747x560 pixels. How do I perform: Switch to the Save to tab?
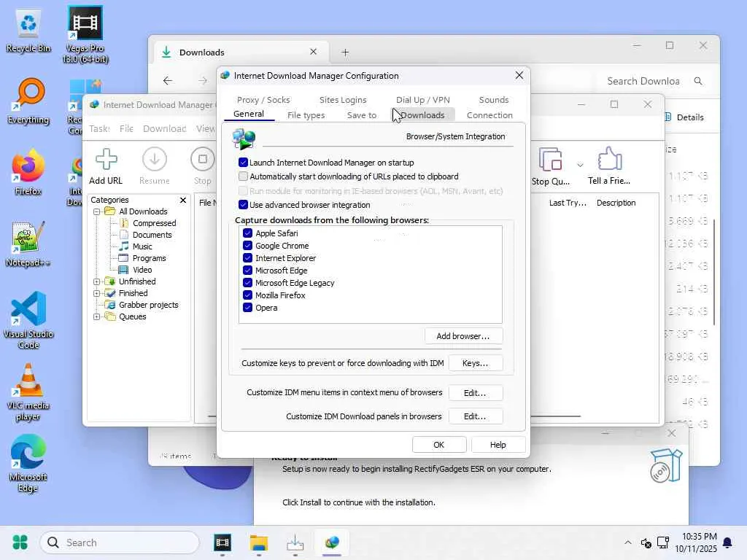click(x=362, y=114)
